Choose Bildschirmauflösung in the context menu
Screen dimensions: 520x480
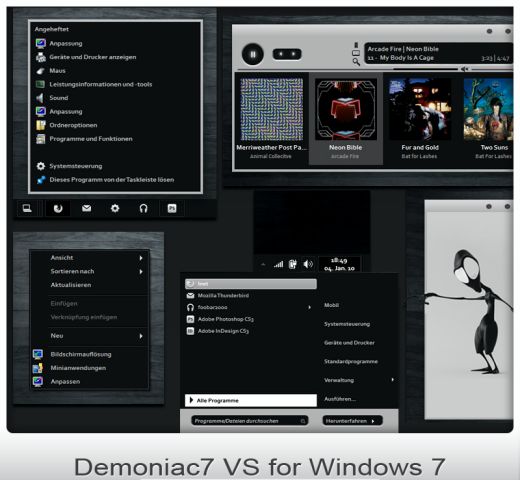click(81, 354)
